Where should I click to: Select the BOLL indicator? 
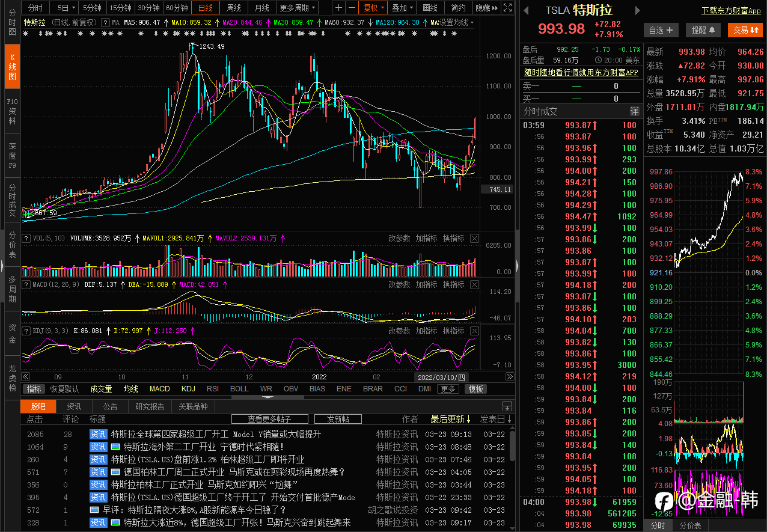(239, 389)
